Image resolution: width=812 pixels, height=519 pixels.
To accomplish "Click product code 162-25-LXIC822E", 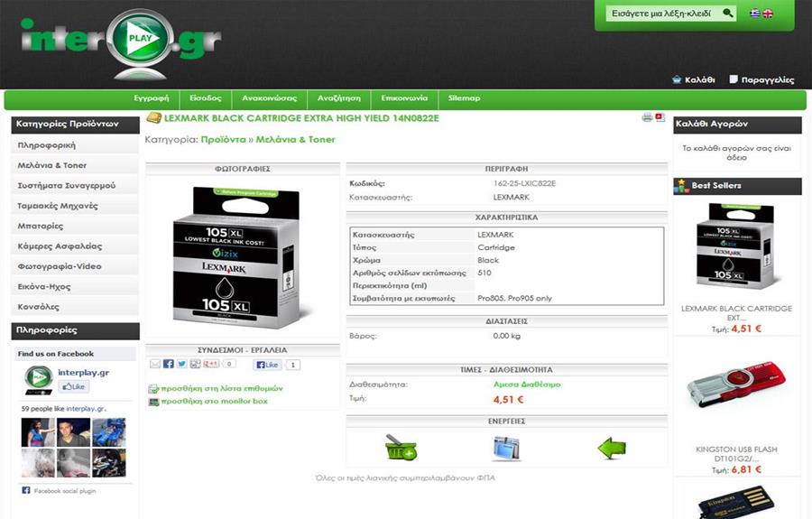I will 524,183.
